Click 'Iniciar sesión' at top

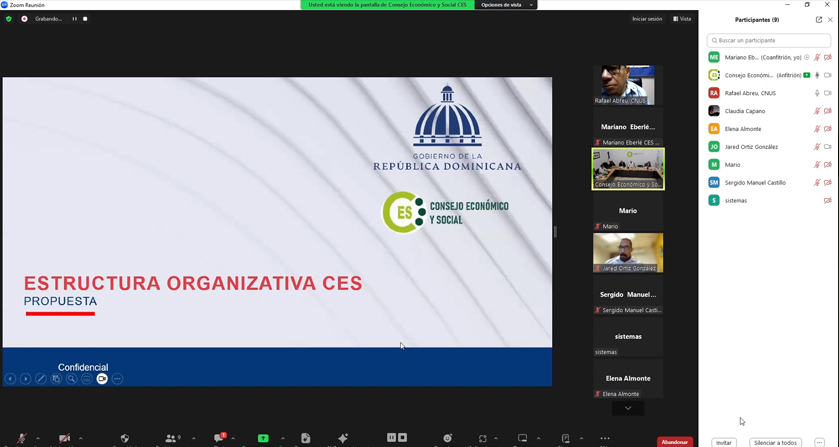(647, 19)
